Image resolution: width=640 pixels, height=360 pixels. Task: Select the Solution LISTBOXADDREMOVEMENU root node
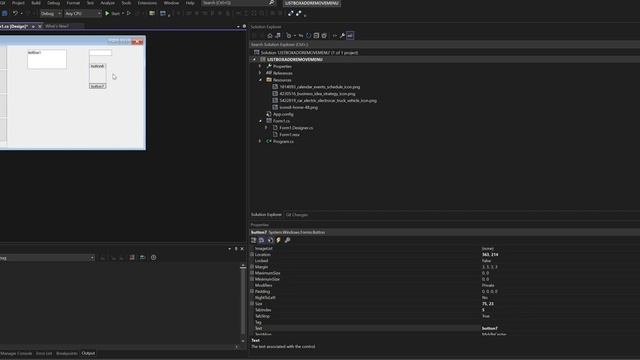point(309,53)
